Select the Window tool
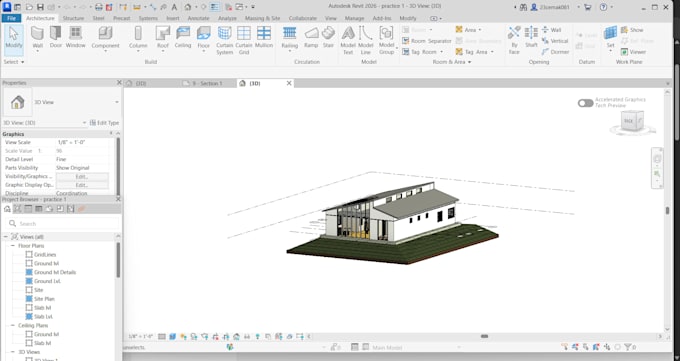The image size is (680, 361). click(x=75, y=37)
